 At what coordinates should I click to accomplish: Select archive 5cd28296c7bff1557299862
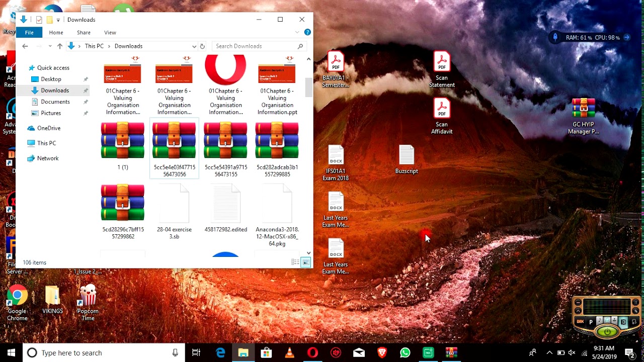(x=123, y=211)
